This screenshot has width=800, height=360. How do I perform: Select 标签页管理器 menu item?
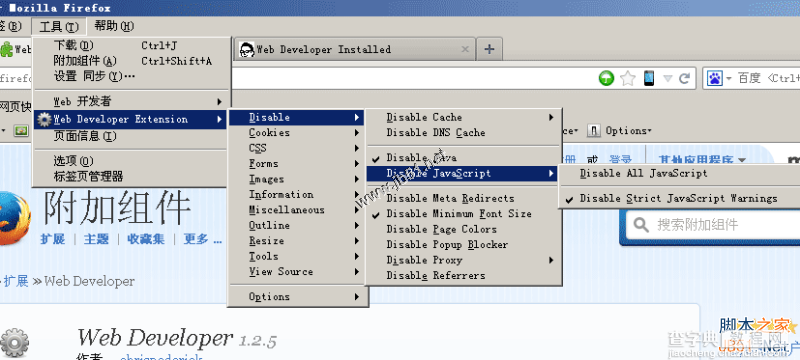click(x=132, y=177)
